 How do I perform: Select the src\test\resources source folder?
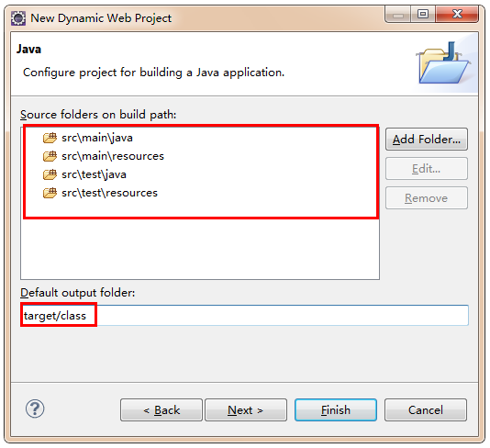pyautogui.click(x=110, y=193)
